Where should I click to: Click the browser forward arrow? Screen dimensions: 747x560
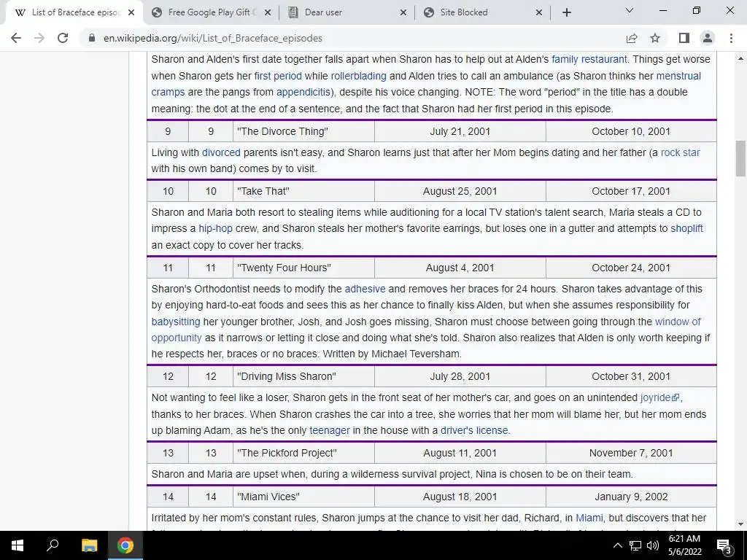click(39, 38)
